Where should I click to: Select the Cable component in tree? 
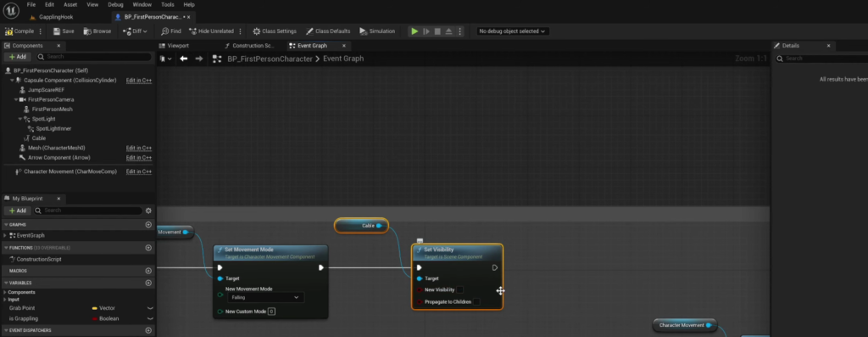[39, 138]
